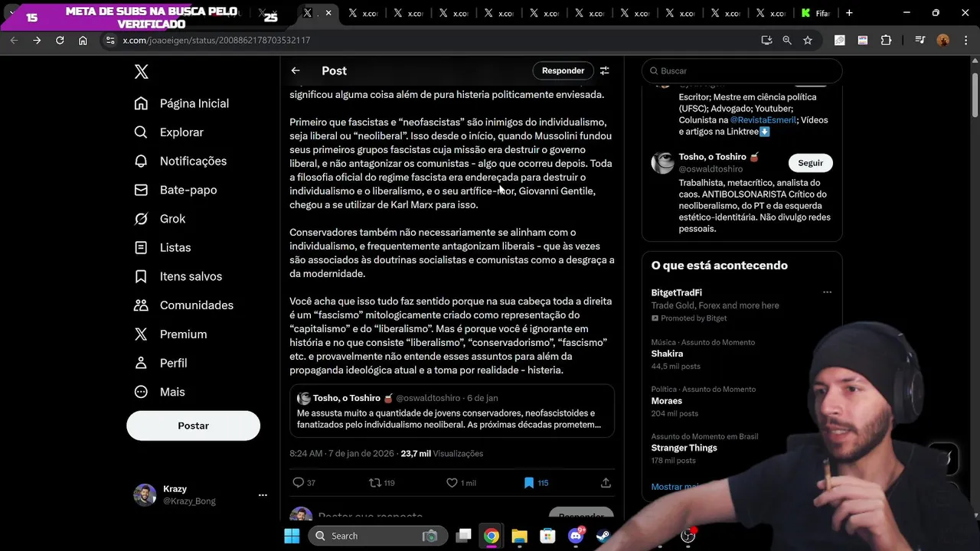Open the quoted post by Tosho, o Toshiro

click(x=452, y=411)
